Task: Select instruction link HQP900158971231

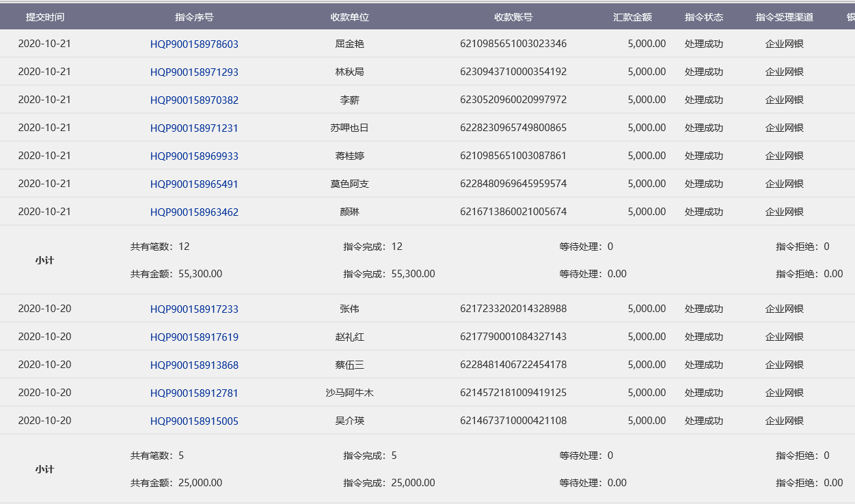Action: click(x=194, y=128)
